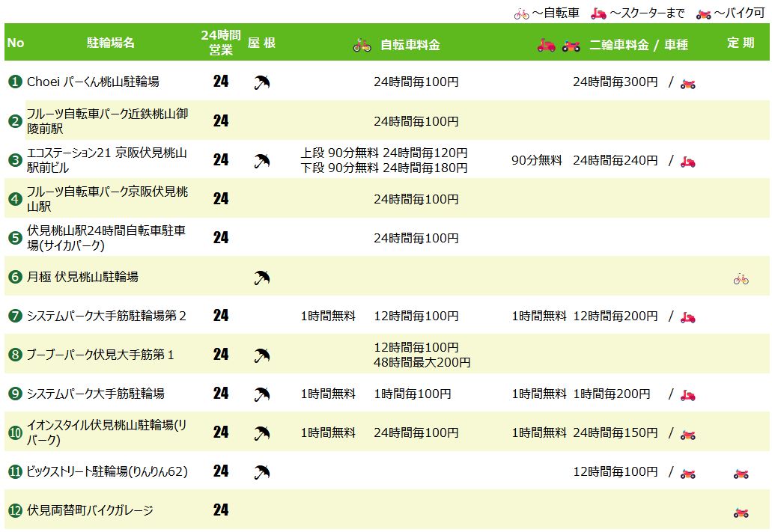Click the motorcycle icon beside 24時間毎150円
Viewport: 772px width, 532px height.
(x=687, y=433)
